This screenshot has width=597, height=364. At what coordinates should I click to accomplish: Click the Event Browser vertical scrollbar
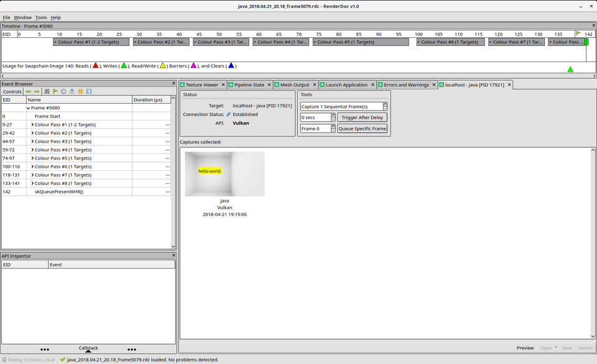[174, 172]
